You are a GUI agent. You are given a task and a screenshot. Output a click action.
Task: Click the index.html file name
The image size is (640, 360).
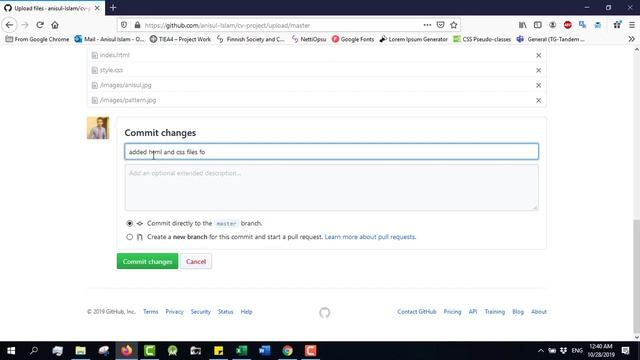point(115,55)
